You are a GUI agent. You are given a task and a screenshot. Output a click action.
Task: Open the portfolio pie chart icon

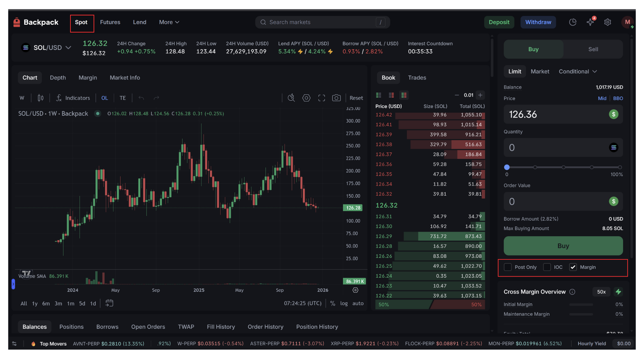573,22
